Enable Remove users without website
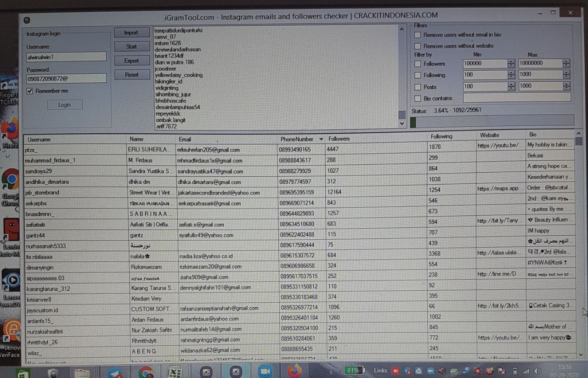 tap(418, 46)
